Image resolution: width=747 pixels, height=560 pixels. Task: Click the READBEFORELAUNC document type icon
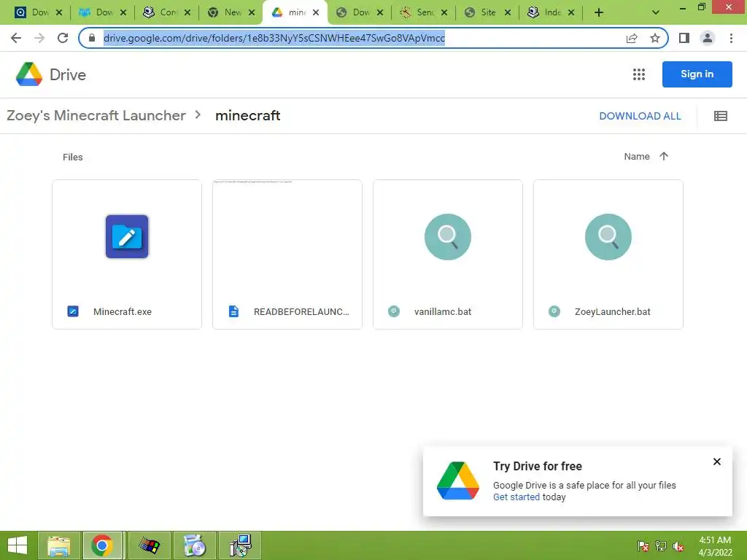click(x=233, y=311)
